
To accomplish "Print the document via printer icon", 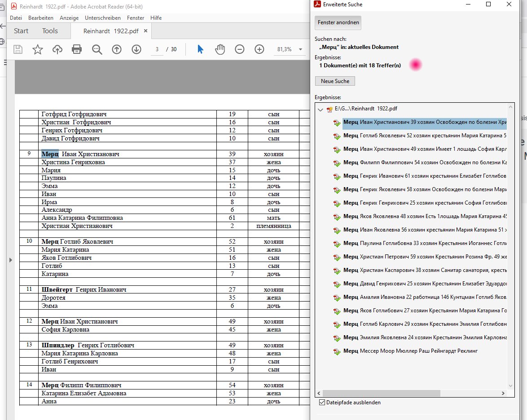I will point(77,49).
